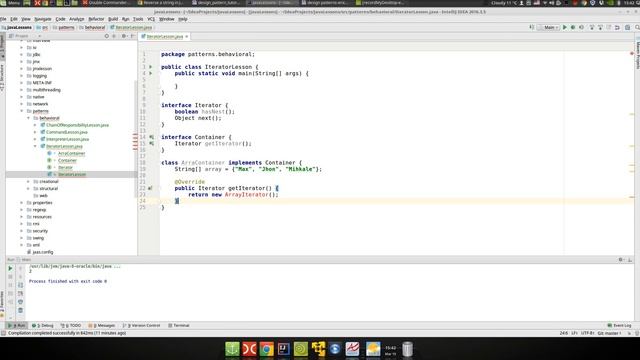Expand the multithreading folder

click(x=22, y=90)
